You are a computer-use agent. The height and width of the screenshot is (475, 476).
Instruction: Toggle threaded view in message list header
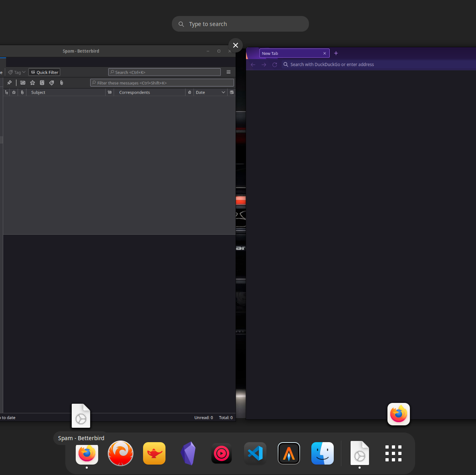[x=6, y=92]
